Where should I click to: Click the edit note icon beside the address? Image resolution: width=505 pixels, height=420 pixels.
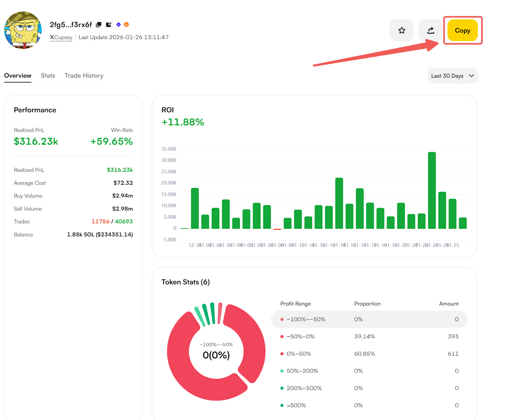(x=109, y=25)
